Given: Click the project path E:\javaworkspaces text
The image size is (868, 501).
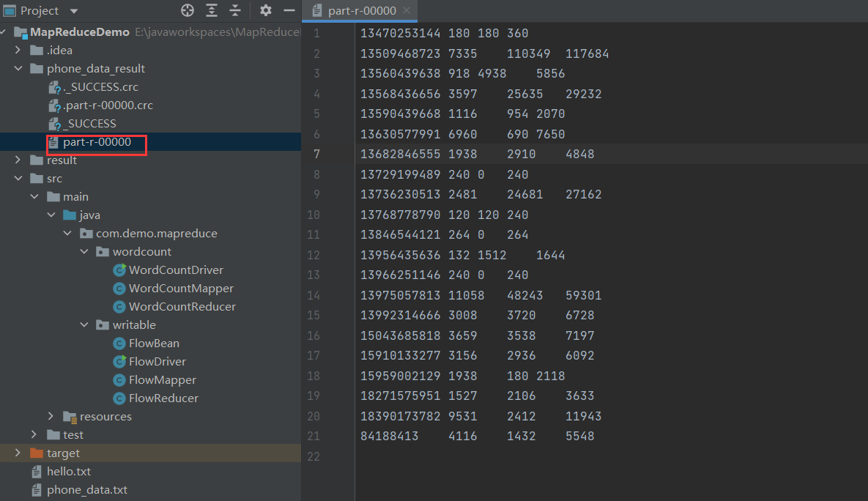Looking at the screenshot, I should pyautogui.click(x=217, y=32).
